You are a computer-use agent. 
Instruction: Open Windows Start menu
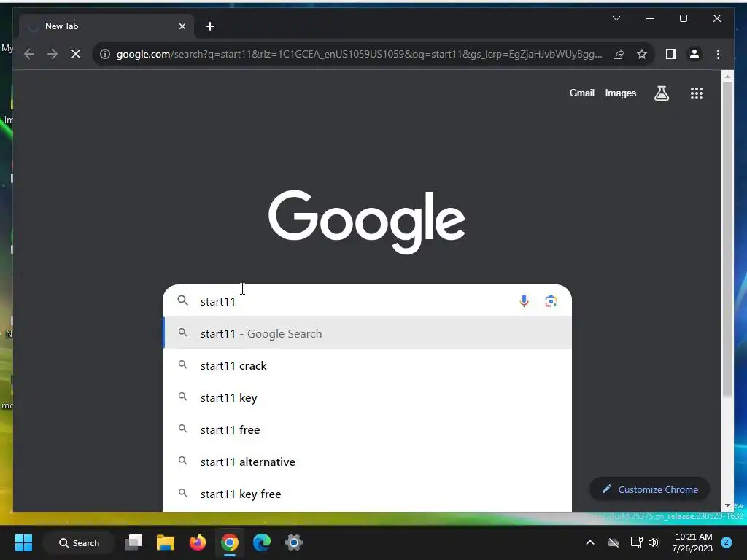(x=23, y=542)
